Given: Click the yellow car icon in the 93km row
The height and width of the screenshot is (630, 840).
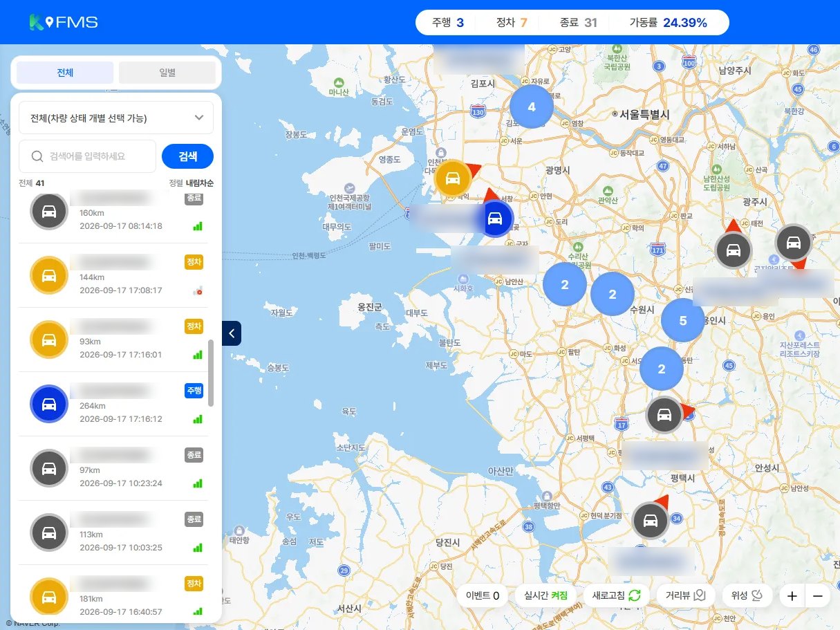Looking at the screenshot, I should [x=49, y=340].
